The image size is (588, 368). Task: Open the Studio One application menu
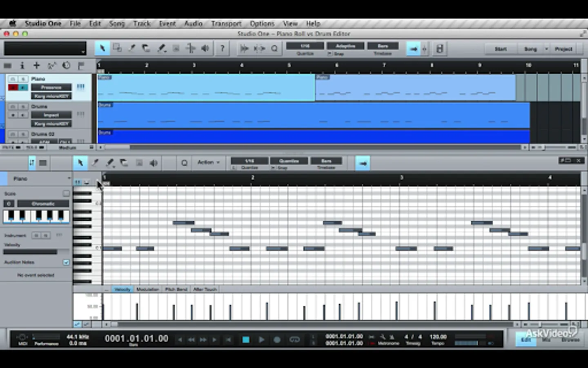pyautogui.click(x=43, y=24)
